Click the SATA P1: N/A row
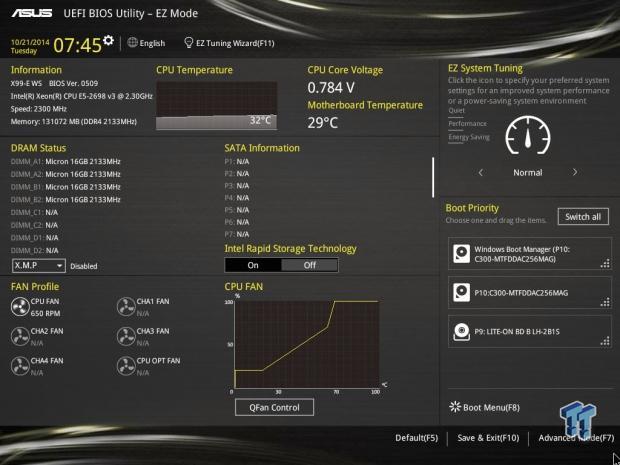Viewport: 620px width, 465px height. [x=237, y=161]
